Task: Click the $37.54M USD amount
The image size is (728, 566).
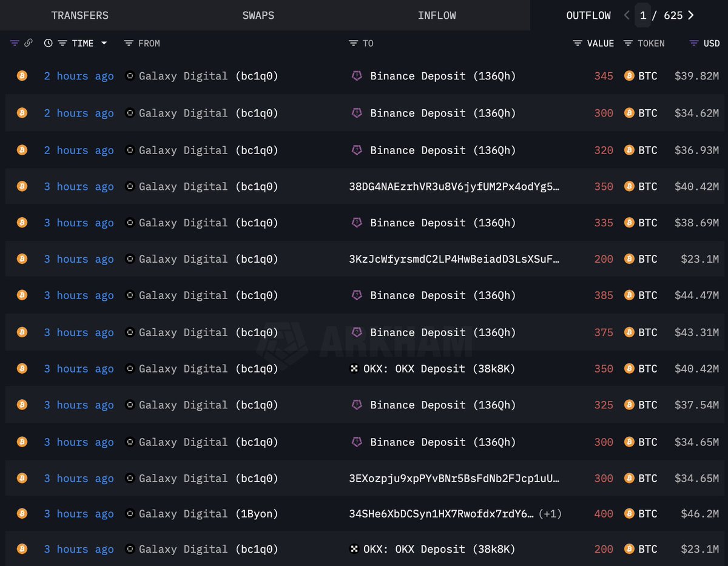Action: pos(697,405)
